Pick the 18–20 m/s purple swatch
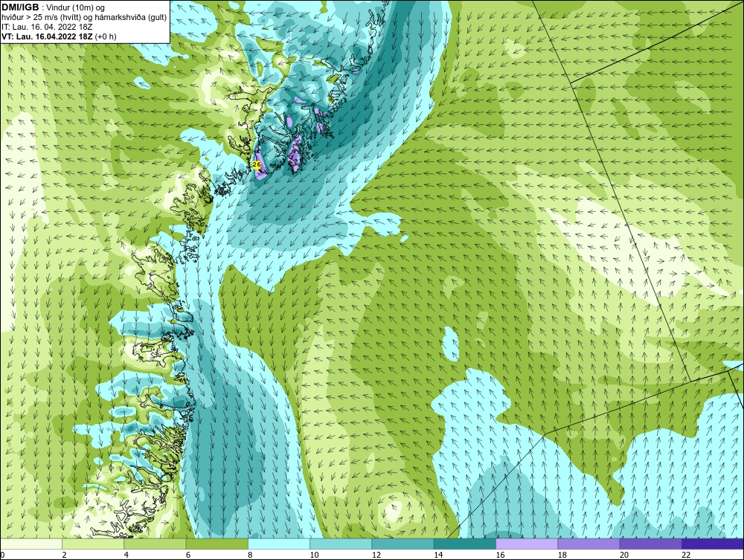The width and height of the screenshot is (744, 560). click(589, 544)
